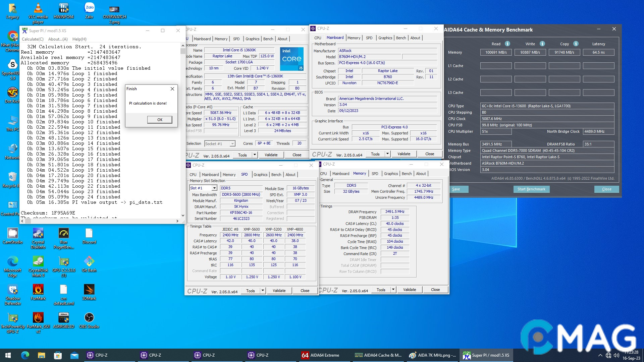The image size is (644, 362).
Task: Open the Slot #1 dropdown in SPD tab
Action: tap(214, 188)
